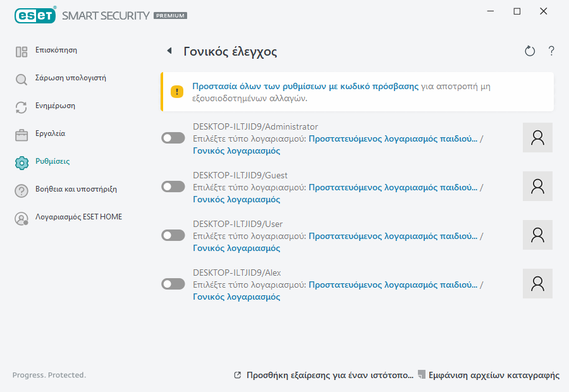Enable parental control for Administrator
The image size is (569, 392).
click(173, 138)
